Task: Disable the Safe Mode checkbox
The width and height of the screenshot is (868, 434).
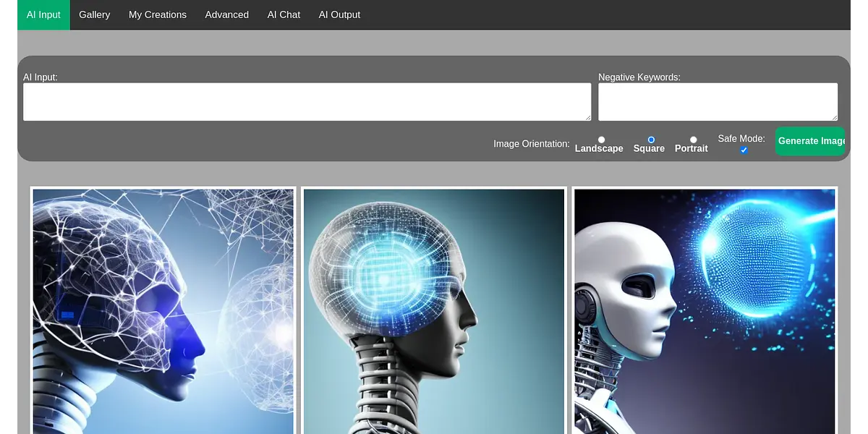Action: pos(744,150)
